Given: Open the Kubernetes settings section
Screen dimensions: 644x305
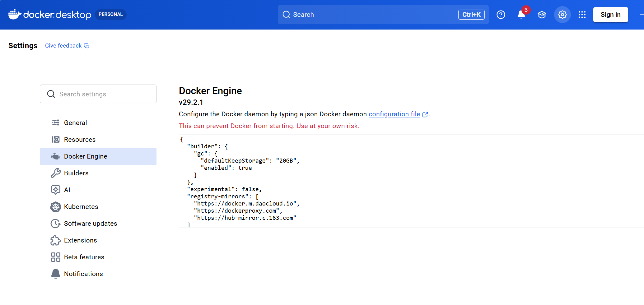Looking at the screenshot, I should click(x=98, y=207).
